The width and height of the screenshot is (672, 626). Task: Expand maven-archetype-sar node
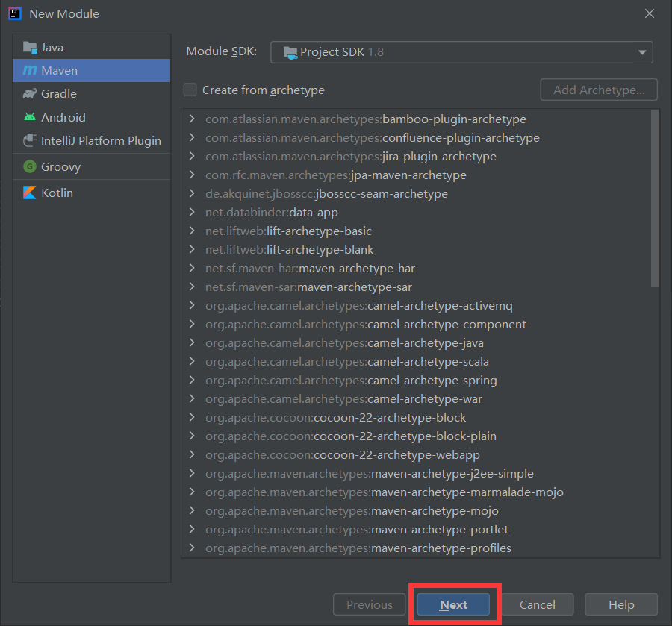point(192,287)
